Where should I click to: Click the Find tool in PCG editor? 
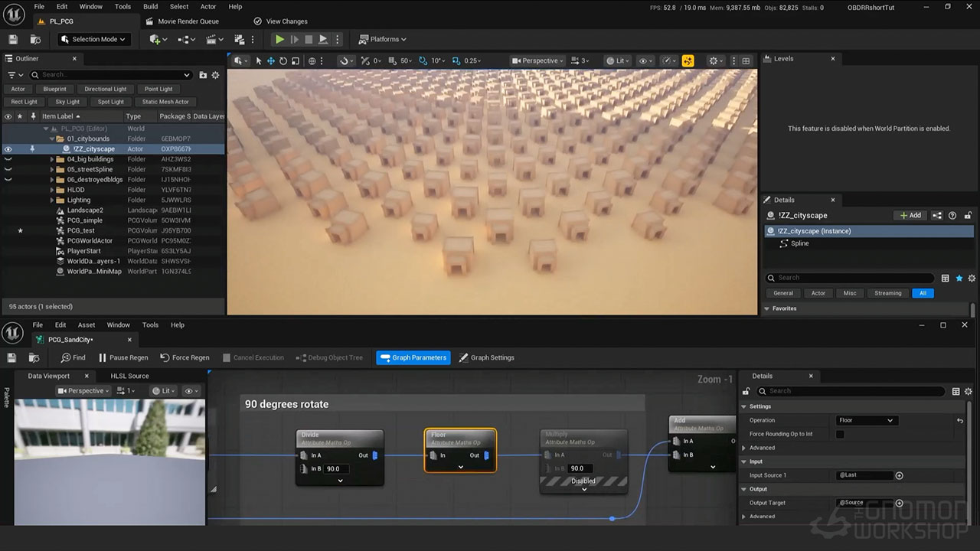coord(73,357)
